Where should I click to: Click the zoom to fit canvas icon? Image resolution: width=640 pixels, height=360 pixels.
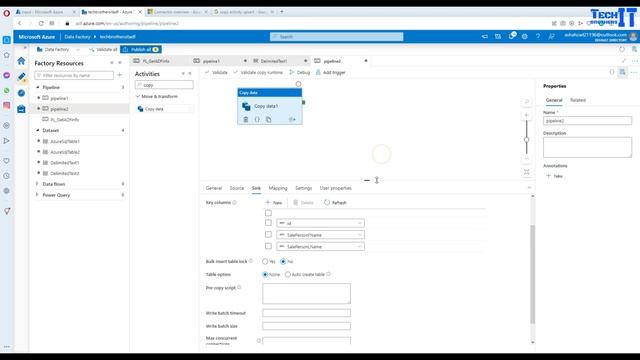point(527,172)
